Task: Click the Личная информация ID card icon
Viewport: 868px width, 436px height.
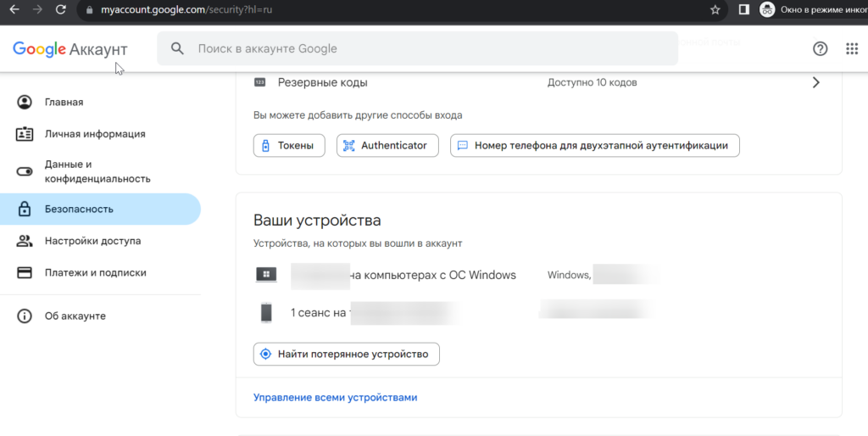Action: coord(25,134)
